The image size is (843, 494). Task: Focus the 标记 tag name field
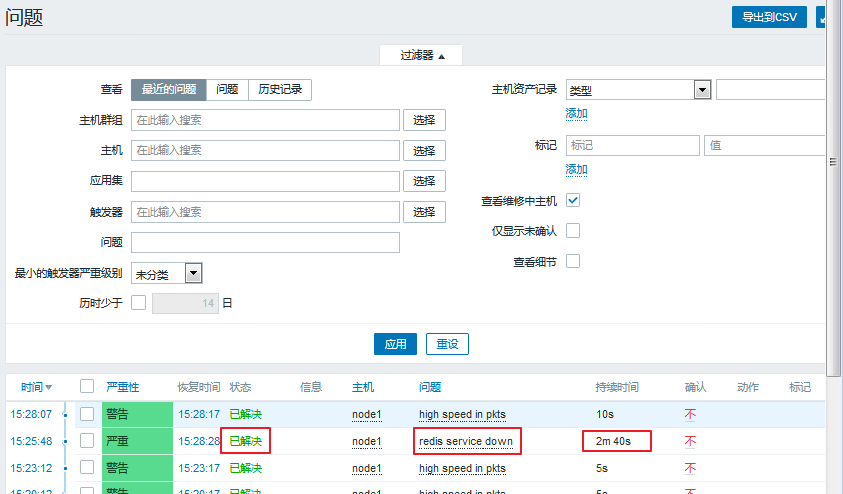click(633, 146)
